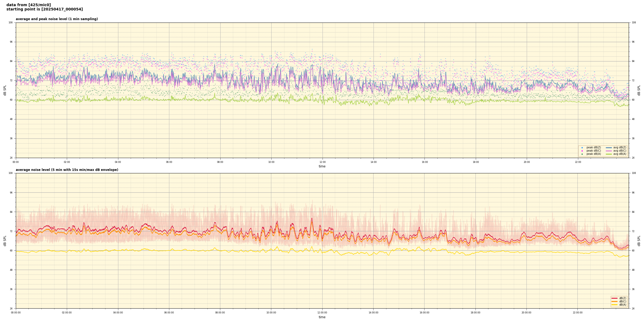Click the avg dB(C) legend line
Viewport: 644px width, 322px height.
(x=609, y=151)
